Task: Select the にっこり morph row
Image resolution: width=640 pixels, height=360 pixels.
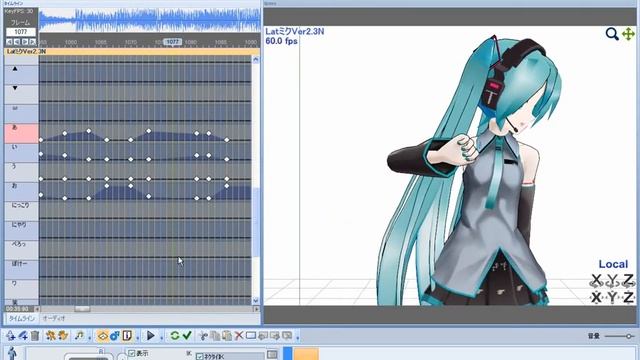Action: (21, 211)
